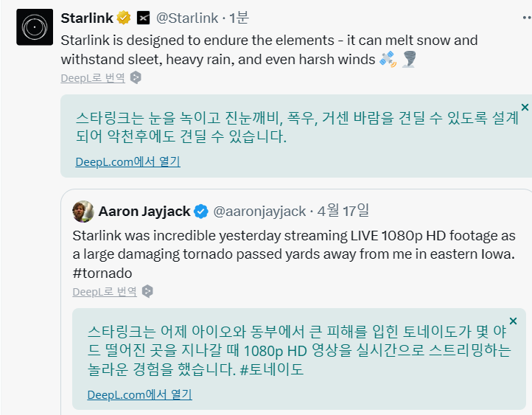Click the DeepL logo under the quoted tweet
Image resolution: width=532 pixels, height=415 pixels.
pyautogui.click(x=147, y=291)
